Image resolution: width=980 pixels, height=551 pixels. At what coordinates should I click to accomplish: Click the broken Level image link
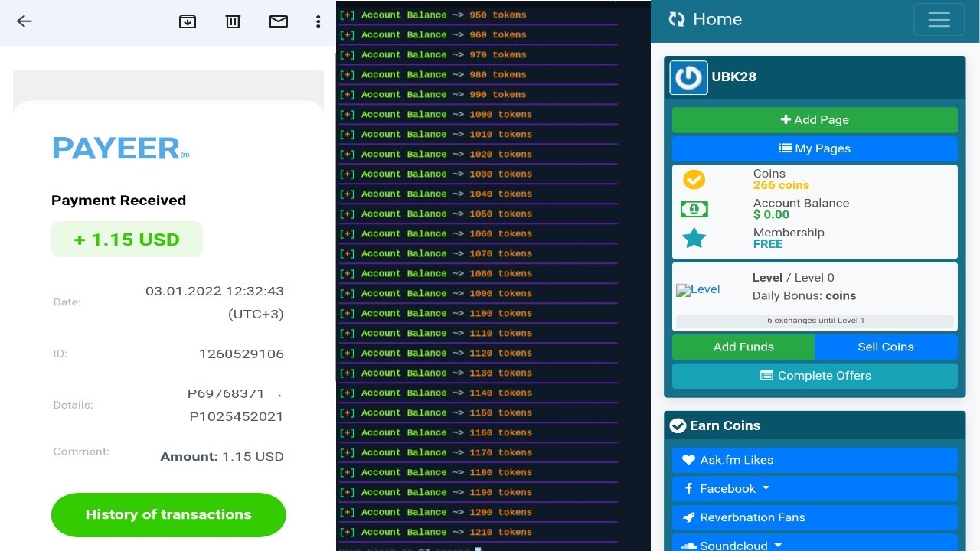click(698, 289)
